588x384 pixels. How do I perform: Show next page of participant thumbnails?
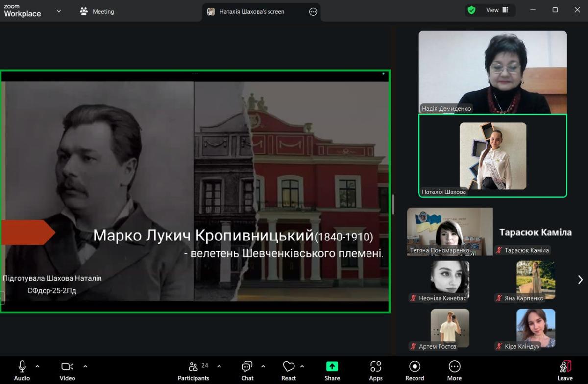[x=580, y=279]
